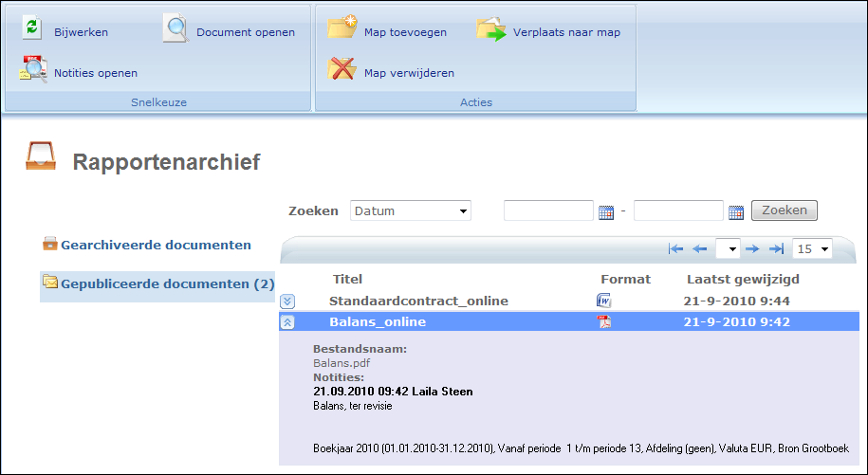The width and height of the screenshot is (868, 475).
Task: Click the Document openen label
Action: (x=246, y=32)
